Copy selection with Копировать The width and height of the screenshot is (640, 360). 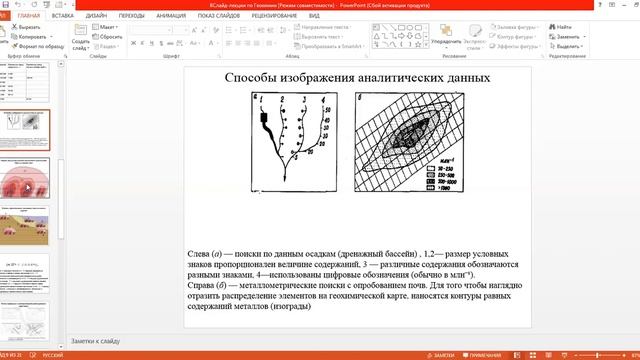[29, 37]
